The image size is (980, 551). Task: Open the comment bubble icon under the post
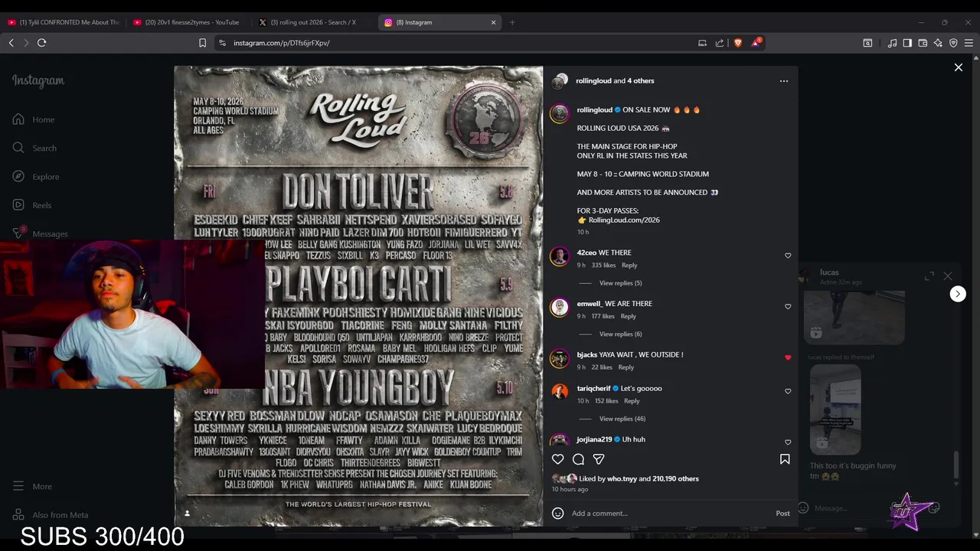pyautogui.click(x=579, y=459)
